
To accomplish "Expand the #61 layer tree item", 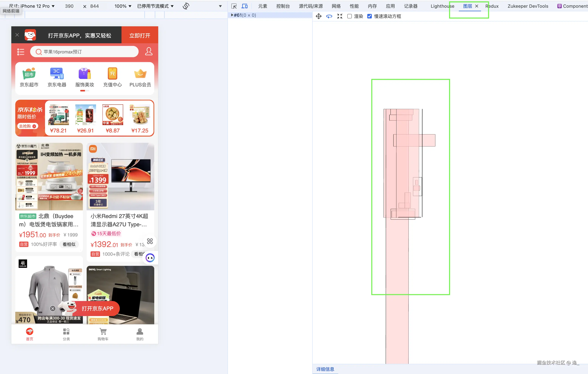I will click(x=232, y=15).
